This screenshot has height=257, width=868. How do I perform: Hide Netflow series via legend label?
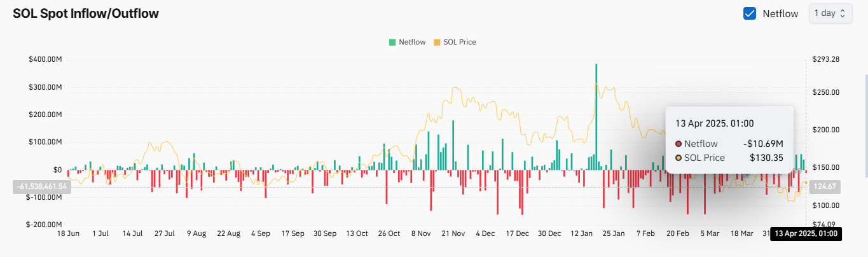pyautogui.click(x=412, y=42)
